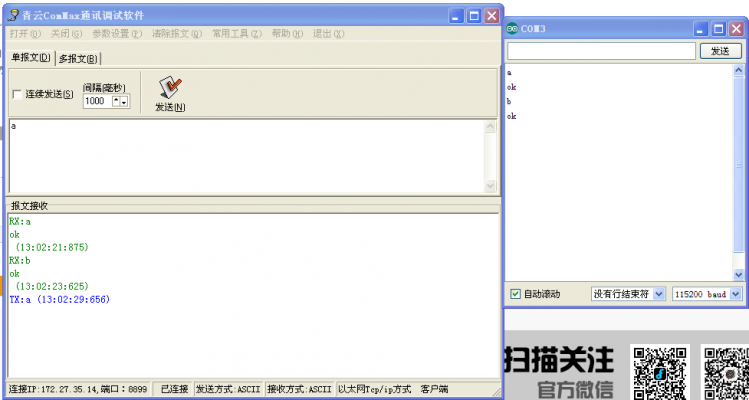
Task: Minimize the ComMax debugging window
Action: [x=457, y=16]
